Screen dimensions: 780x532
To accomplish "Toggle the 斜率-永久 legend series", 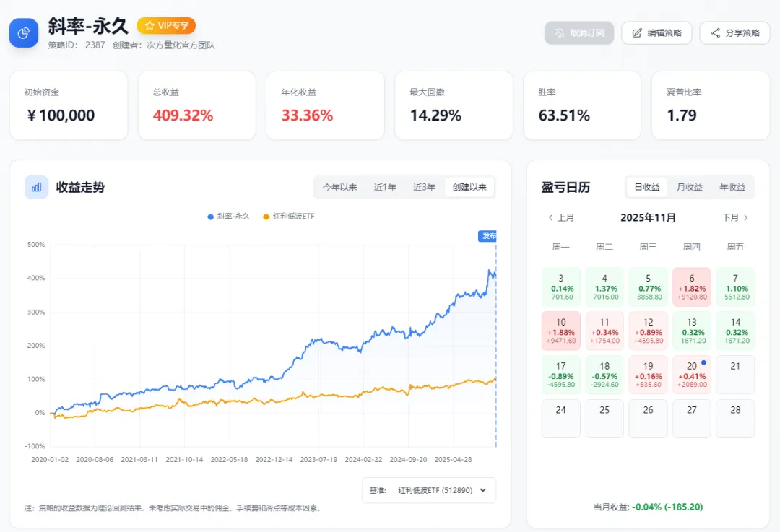I will point(228,216).
